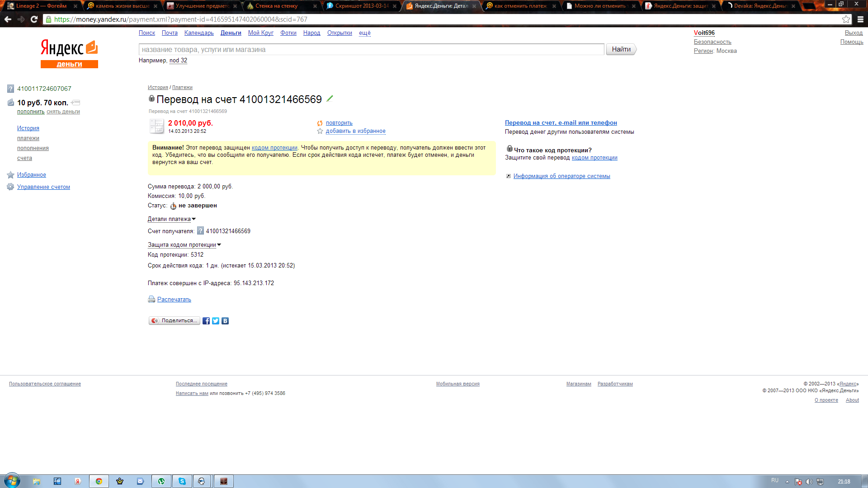Click the Избранное star icon in sidebar

(10, 175)
